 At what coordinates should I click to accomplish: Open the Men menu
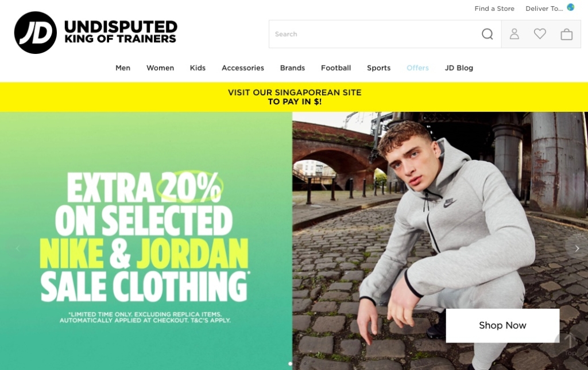pos(123,68)
